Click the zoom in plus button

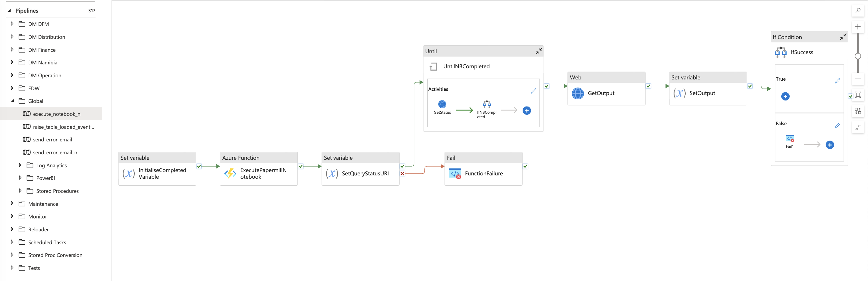pos(858,26)
